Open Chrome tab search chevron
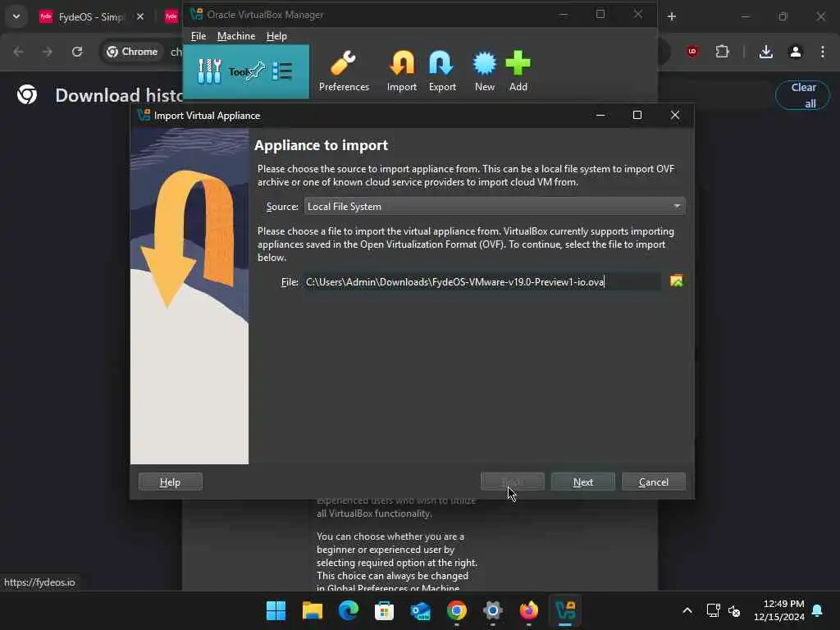840x630 pixels. click(16, 16)
